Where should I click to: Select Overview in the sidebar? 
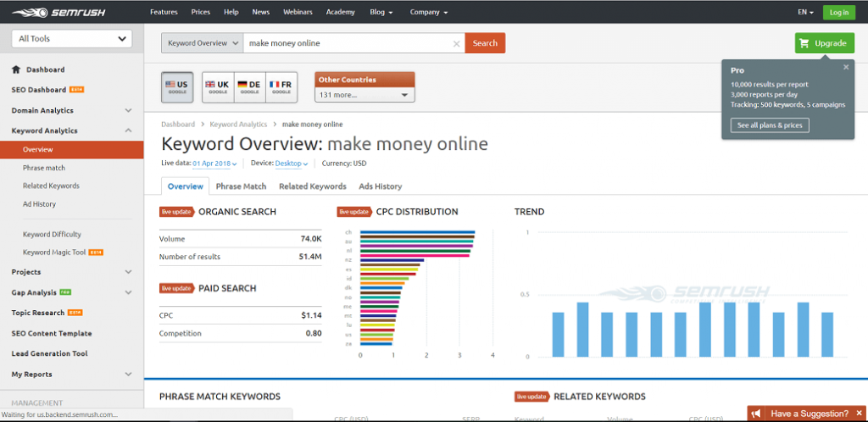tap(72, 149)
